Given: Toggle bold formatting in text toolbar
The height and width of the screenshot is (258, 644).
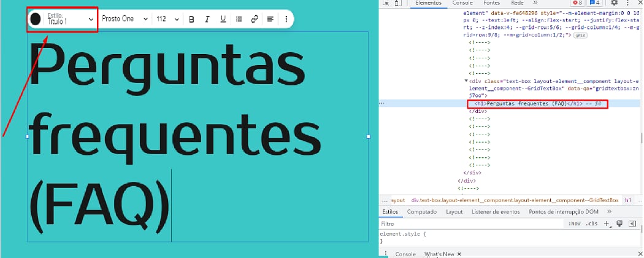Looking at the screenshot, I should tap(191, 19).
